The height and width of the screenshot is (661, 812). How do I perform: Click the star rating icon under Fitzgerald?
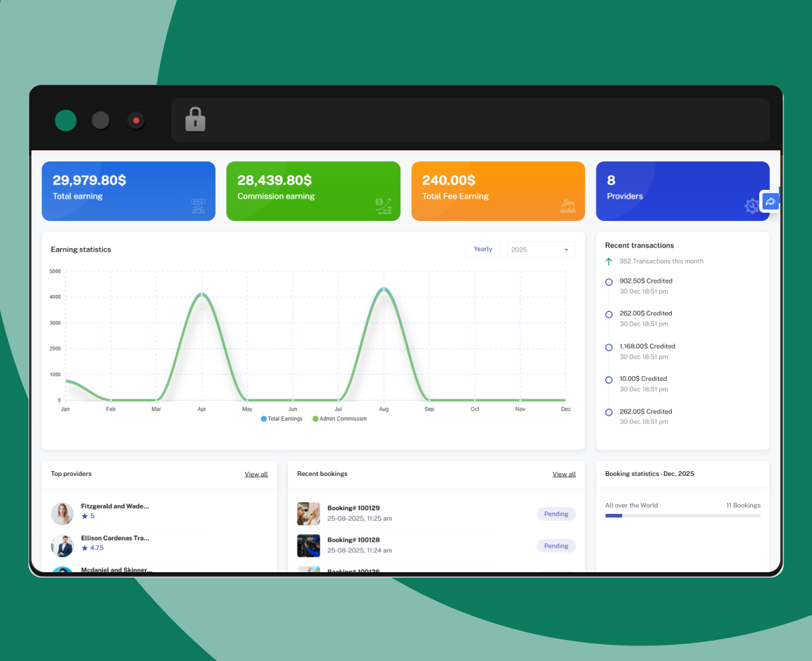tap(85, 516)
